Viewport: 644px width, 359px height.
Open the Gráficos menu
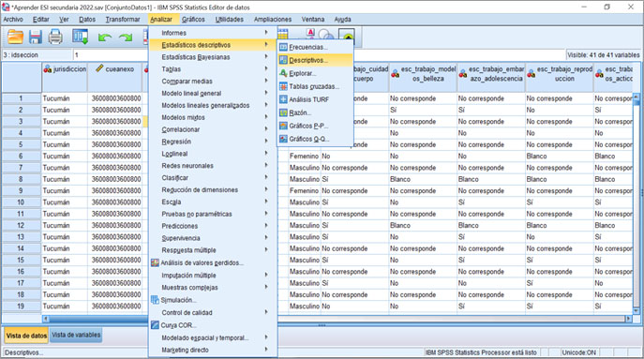pyautogui.click(x=193, y=20)
